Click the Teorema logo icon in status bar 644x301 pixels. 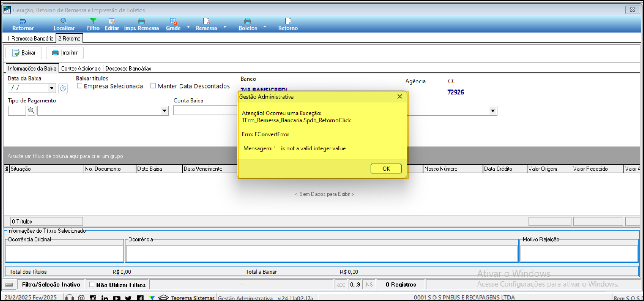click(x=152, y=298)
